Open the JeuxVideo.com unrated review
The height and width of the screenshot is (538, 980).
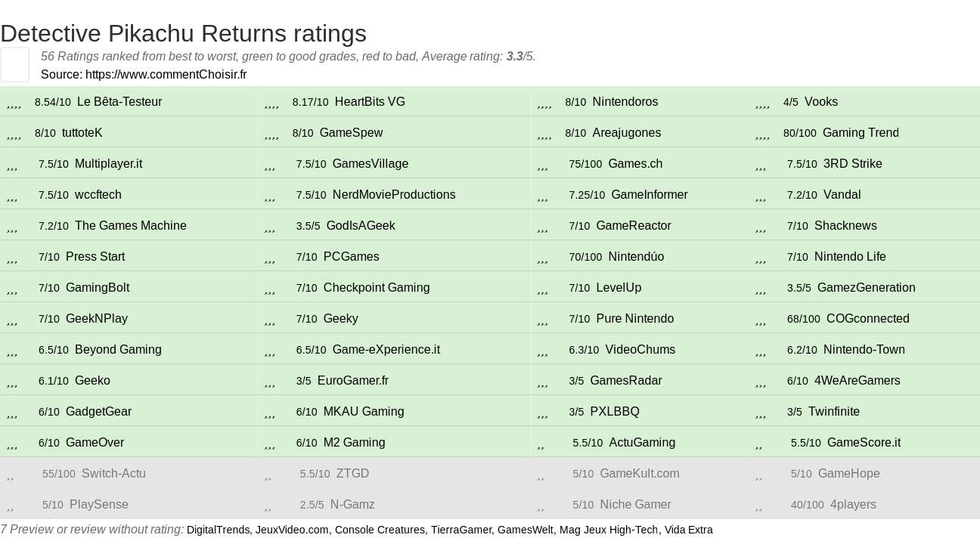(292, 530)
